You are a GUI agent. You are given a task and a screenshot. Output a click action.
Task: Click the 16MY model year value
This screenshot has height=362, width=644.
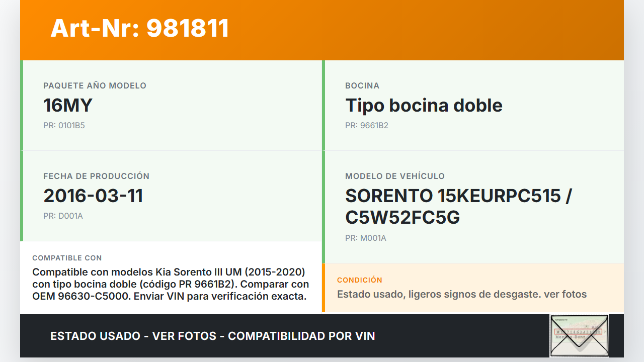68,105
